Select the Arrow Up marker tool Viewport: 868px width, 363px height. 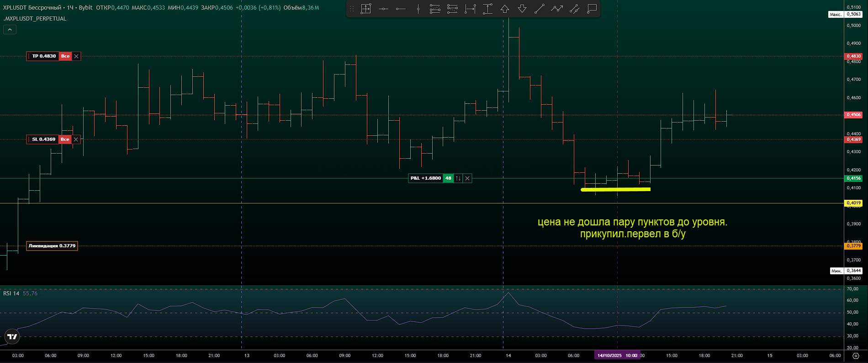pyautogui.click(x=505, y=9)
